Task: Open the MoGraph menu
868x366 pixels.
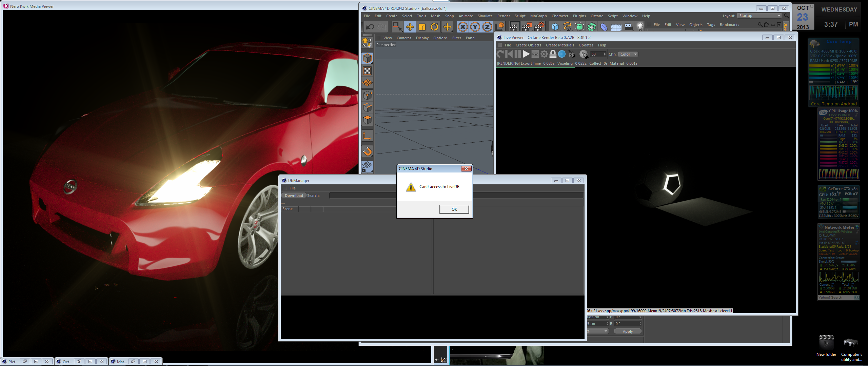Action: pos(538,16)
